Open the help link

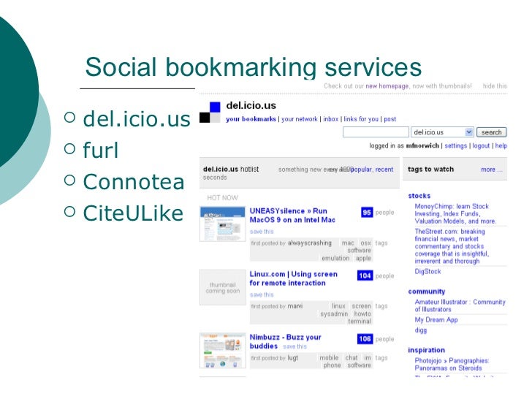tap(501, 145)
